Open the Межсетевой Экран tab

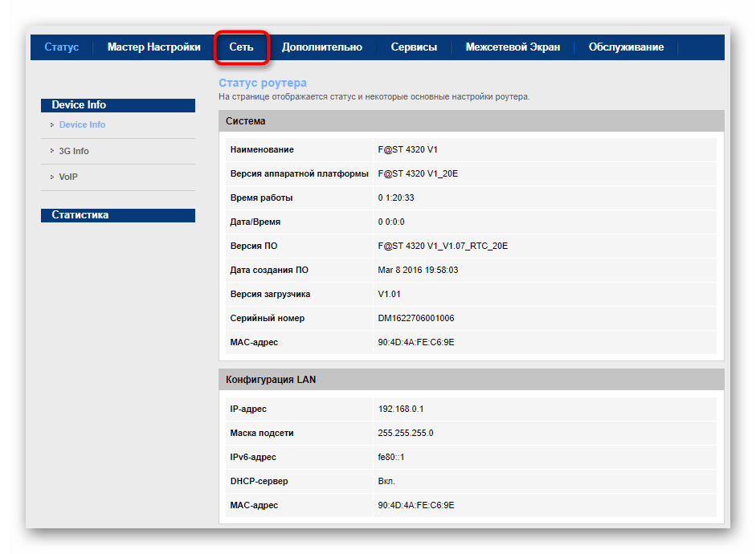(513, 47)
